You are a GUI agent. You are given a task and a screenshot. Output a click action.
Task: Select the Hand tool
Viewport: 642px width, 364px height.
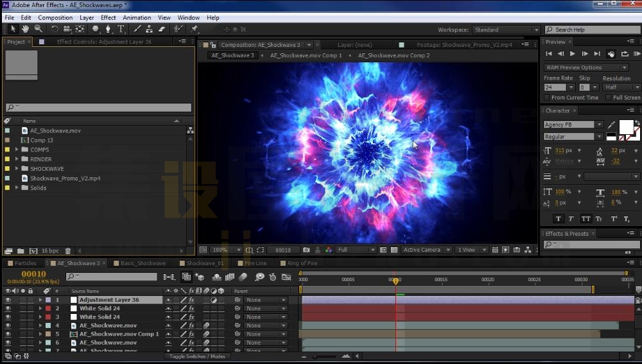[x=26, y=29]
